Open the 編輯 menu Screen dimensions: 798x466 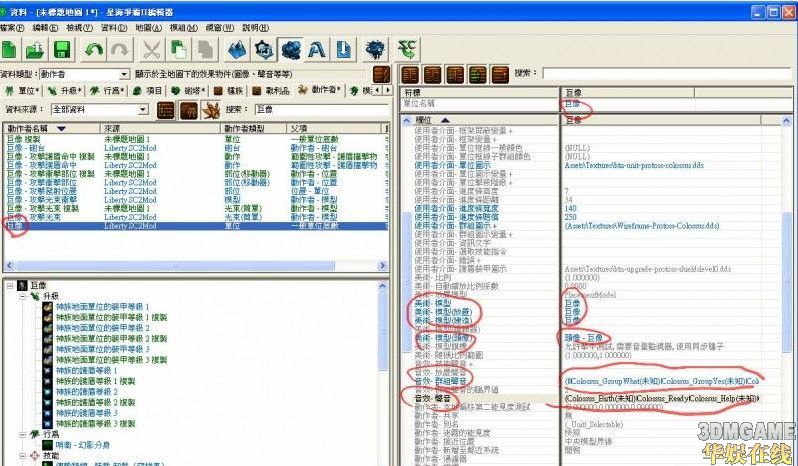45,27
